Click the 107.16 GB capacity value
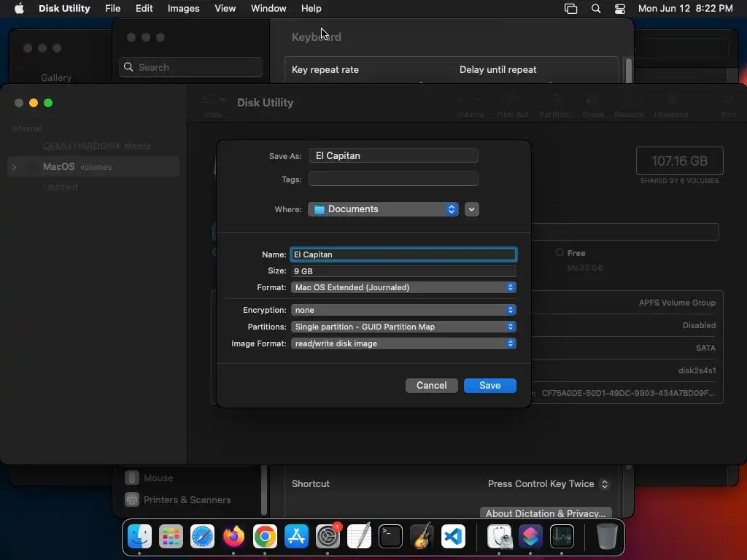747x560 pixels. point(679,161)
